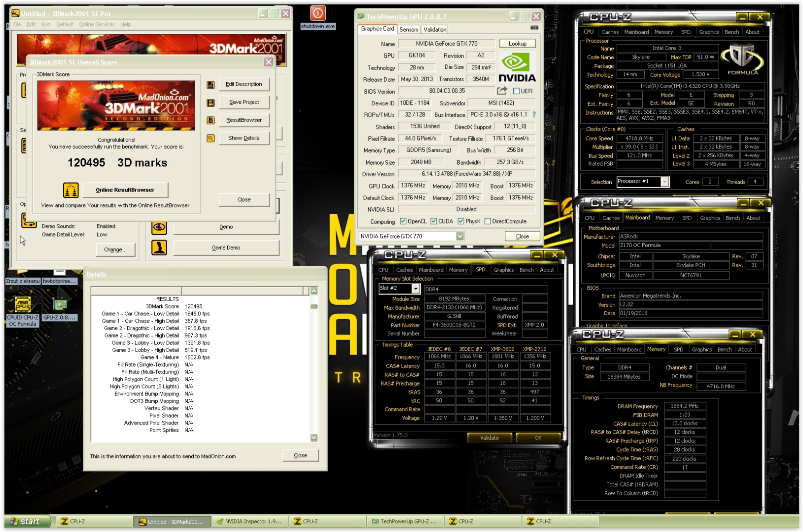Open the Online Services menu in 3DMark2001
The height and width of the screenshot is (532, 803).
click(x=97, y=24)
